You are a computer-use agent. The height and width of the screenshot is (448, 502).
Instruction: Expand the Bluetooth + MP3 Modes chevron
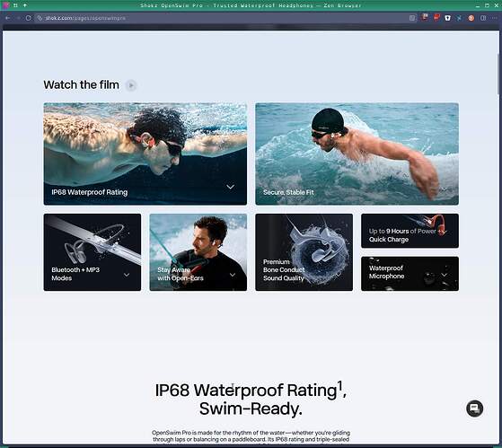[127, 275]
